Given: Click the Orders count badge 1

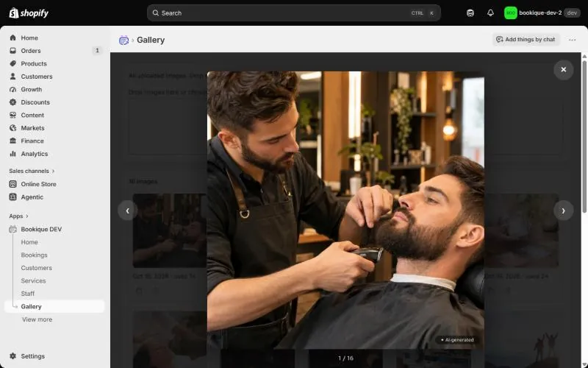Looking at the screenshot, I should (x=97, y=50).
